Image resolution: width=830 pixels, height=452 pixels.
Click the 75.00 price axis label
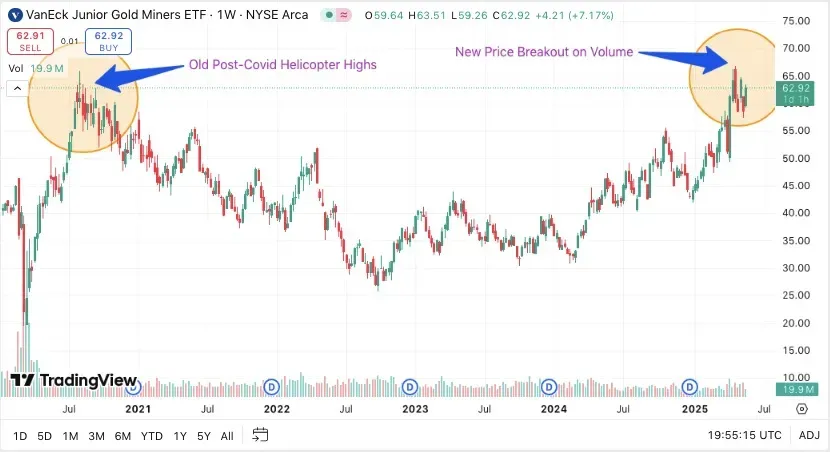796,21
